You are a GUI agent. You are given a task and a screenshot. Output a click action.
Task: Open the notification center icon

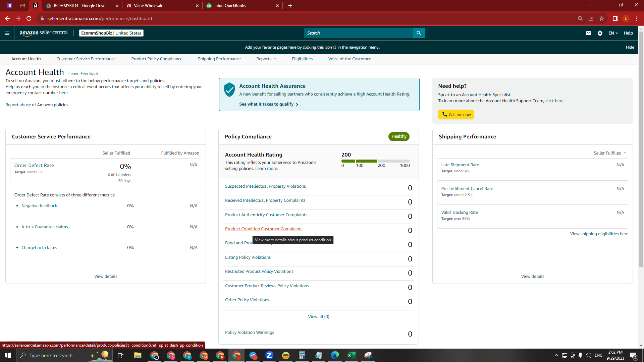pyautogui.click(x=634, y=355)
